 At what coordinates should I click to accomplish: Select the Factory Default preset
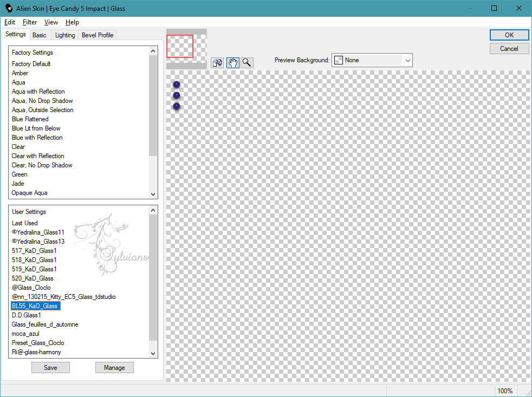click(x=31, y=64)
